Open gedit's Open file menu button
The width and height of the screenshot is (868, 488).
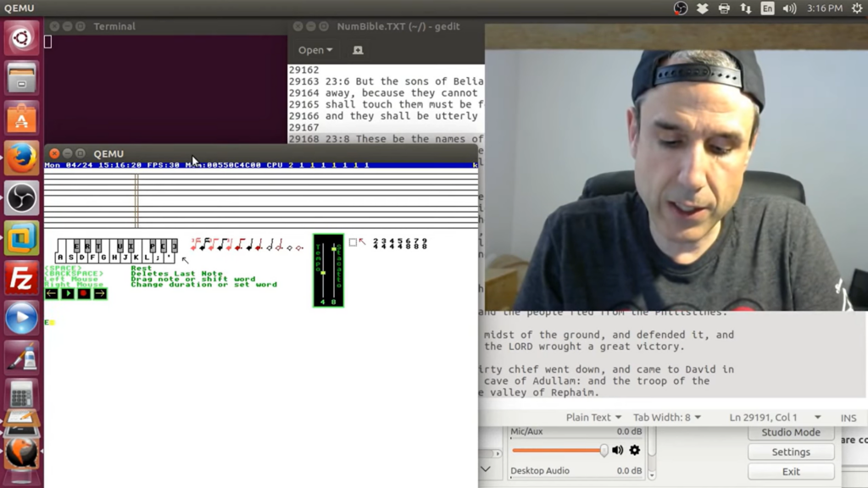[314, 50]
